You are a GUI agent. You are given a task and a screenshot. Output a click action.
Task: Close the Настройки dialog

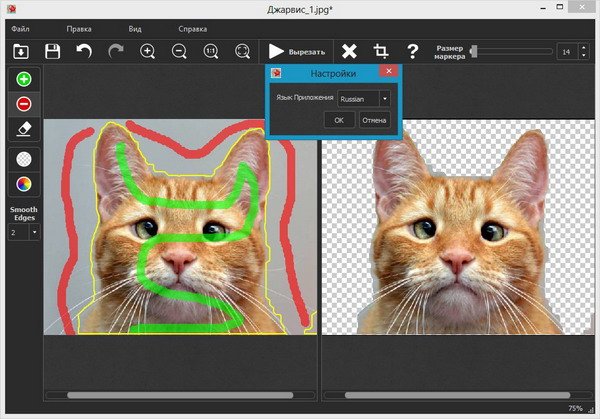389,71
